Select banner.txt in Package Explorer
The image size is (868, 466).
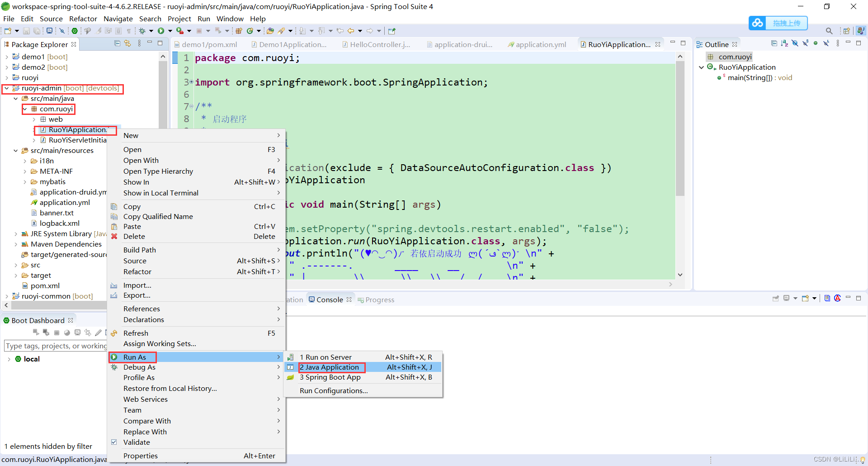57,213
